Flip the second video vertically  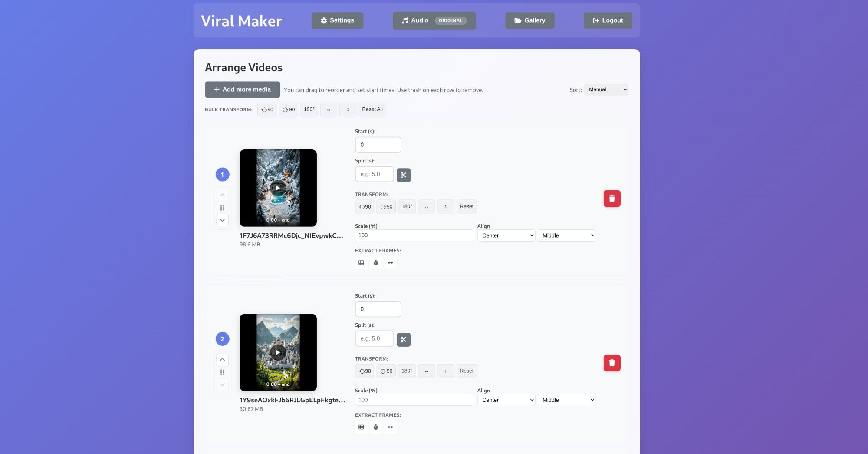pos(445,371)
